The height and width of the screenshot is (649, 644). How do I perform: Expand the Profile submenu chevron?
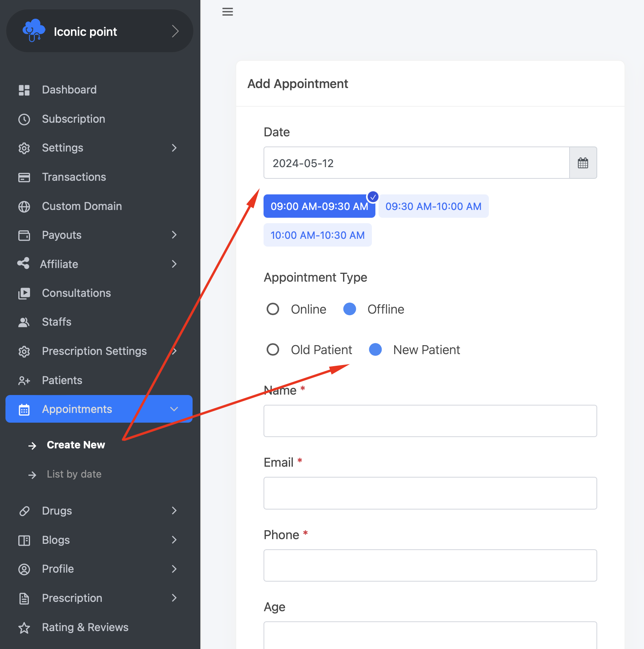(x=174, y=569)
